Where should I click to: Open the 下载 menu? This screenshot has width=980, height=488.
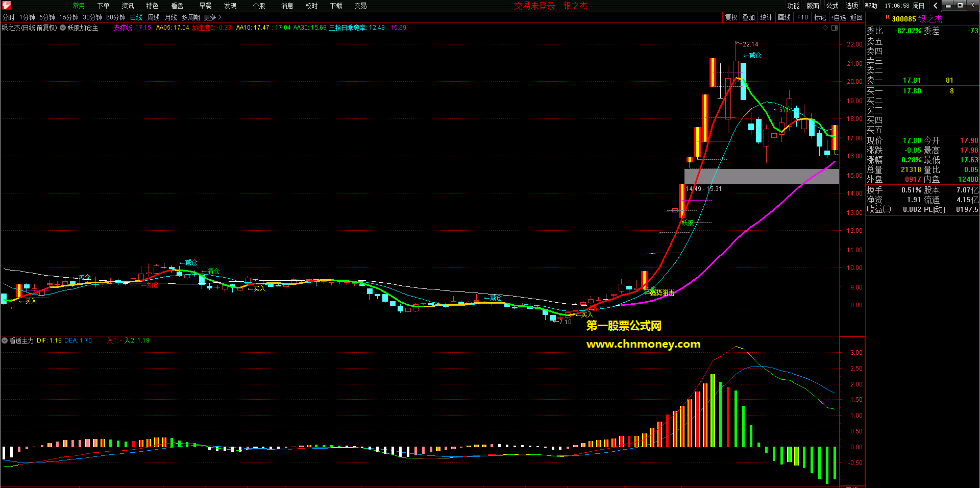pyautogui.click(x=336, y=6)
